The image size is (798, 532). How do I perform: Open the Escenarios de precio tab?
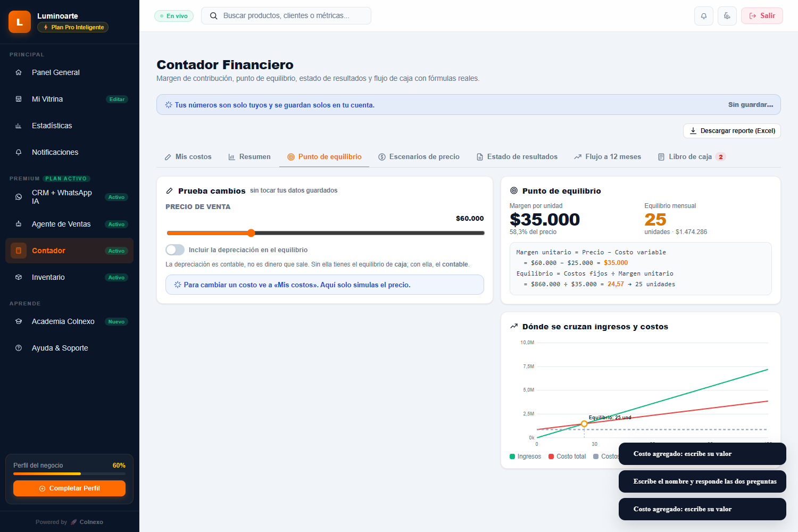pos(419,157)
